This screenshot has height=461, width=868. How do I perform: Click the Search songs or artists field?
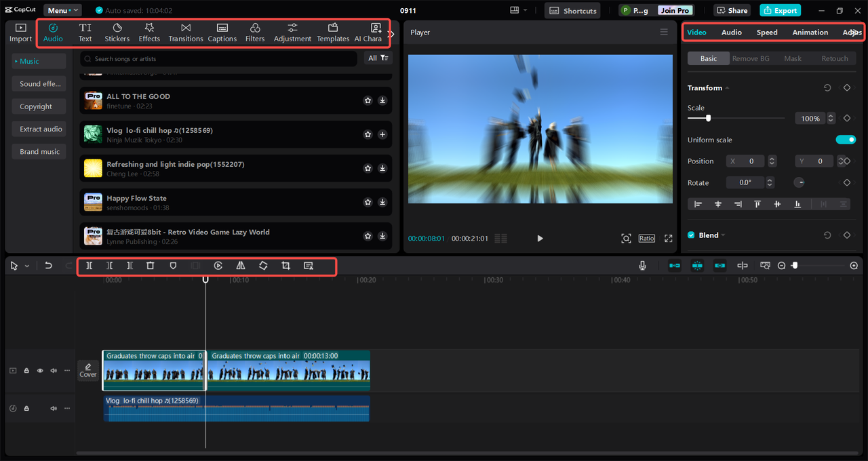[x=218, y=59]
